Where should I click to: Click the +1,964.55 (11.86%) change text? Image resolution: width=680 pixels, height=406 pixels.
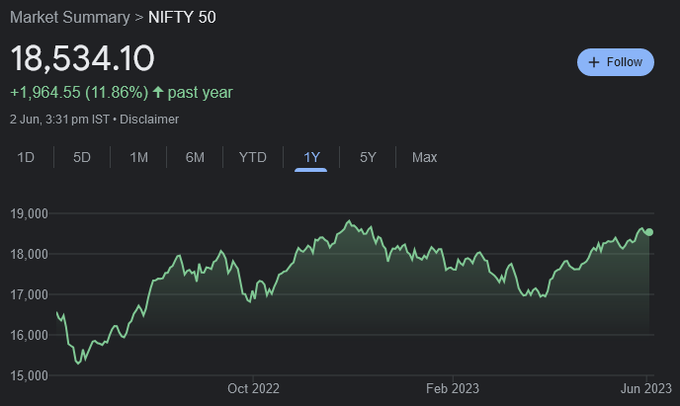point(79,92)
